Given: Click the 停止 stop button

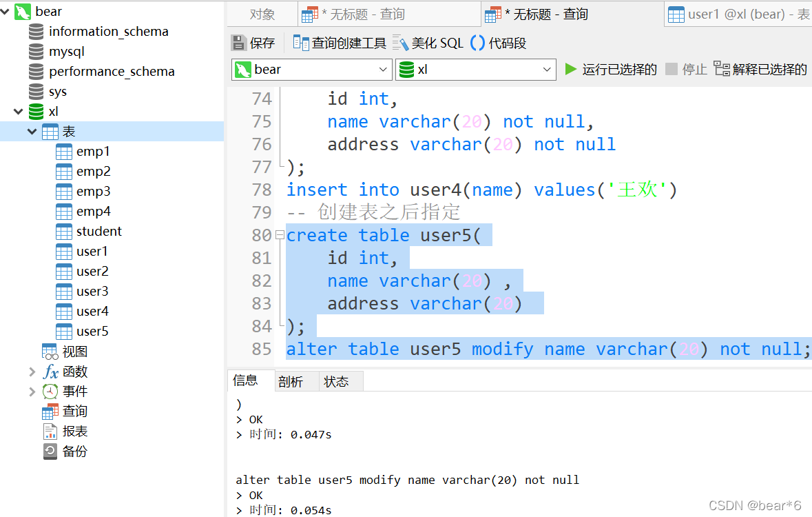Looking at the screenshot, I should pos(686,69).
